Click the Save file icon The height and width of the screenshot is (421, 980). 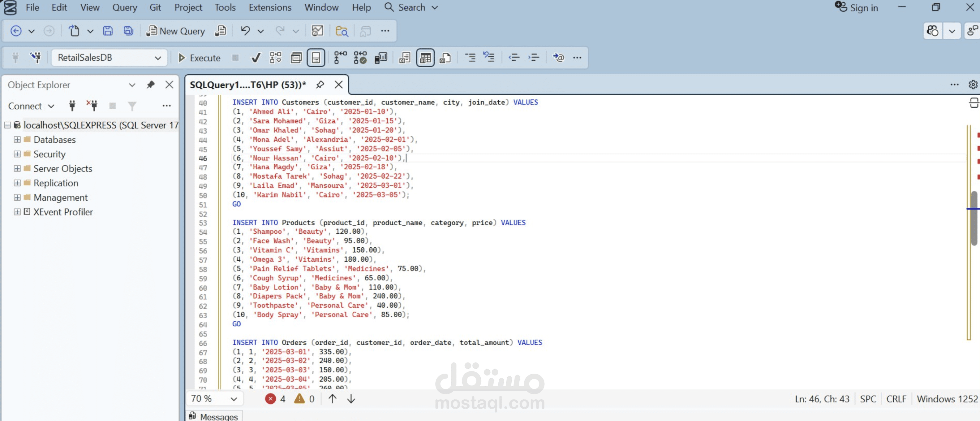[x=108, y=31]
